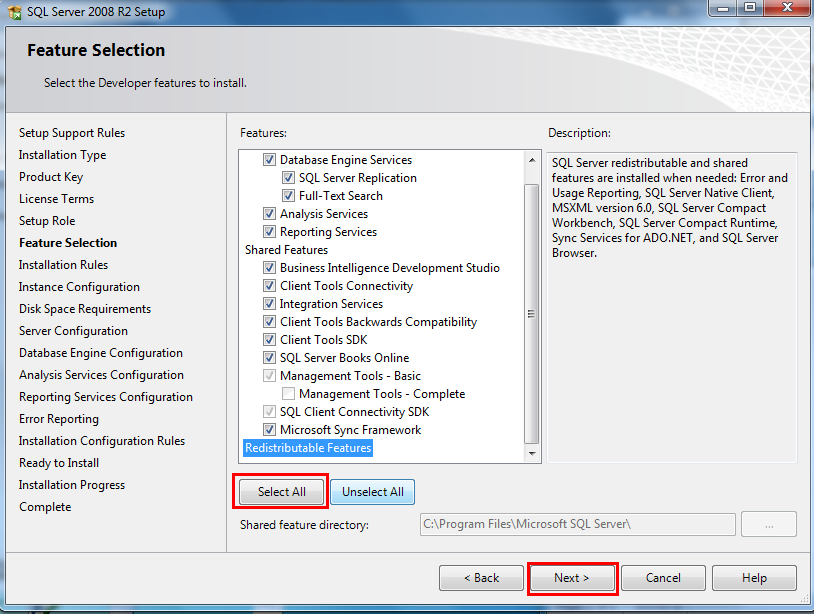814x614 pixels.
Task: Select the Redistributable Features row
Action: [308, 448]
